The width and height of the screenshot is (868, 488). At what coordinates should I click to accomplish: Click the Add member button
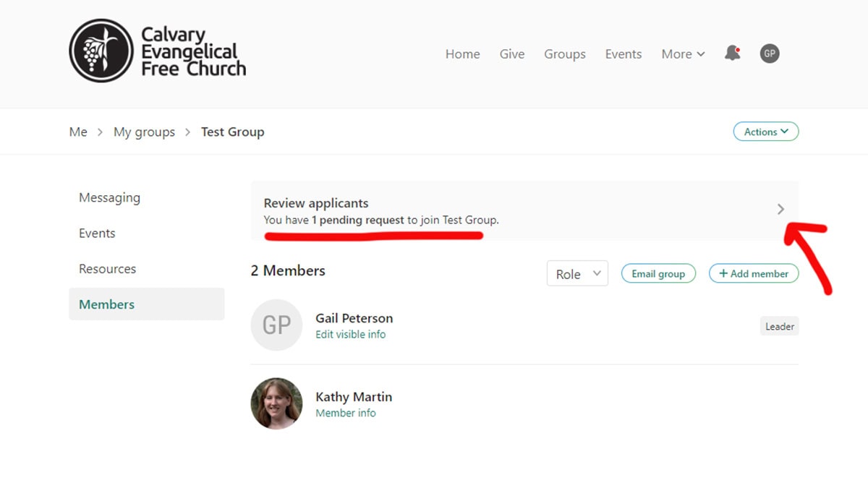[754, 274]
